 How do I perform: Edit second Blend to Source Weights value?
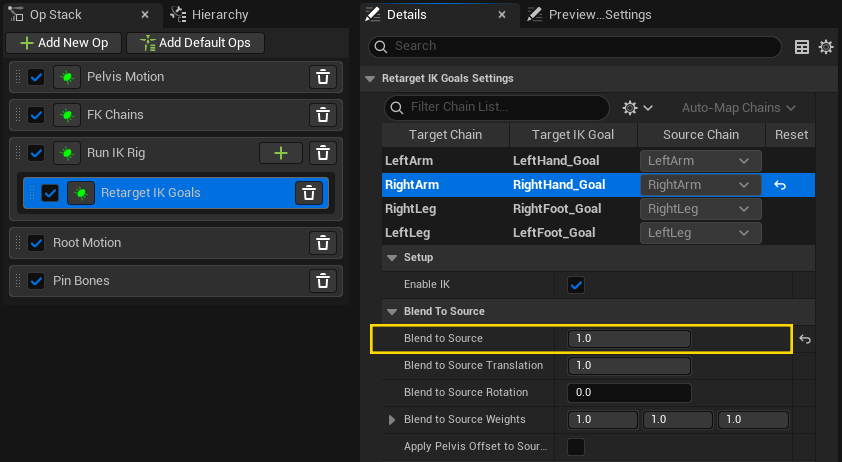tap(678, 420)
